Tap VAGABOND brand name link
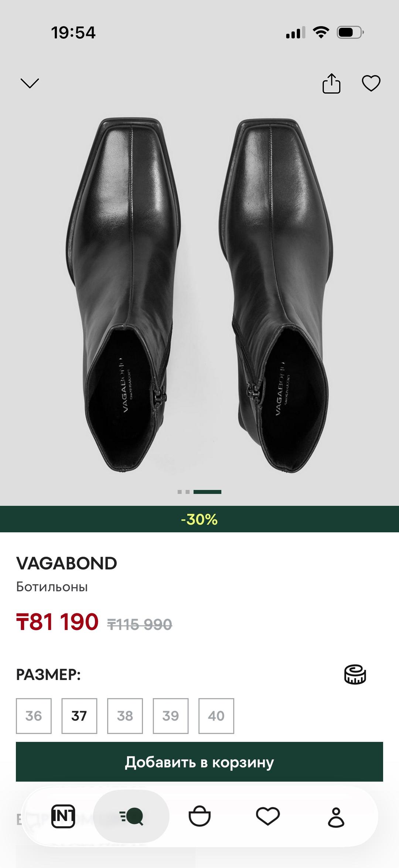 coord(66,563)
